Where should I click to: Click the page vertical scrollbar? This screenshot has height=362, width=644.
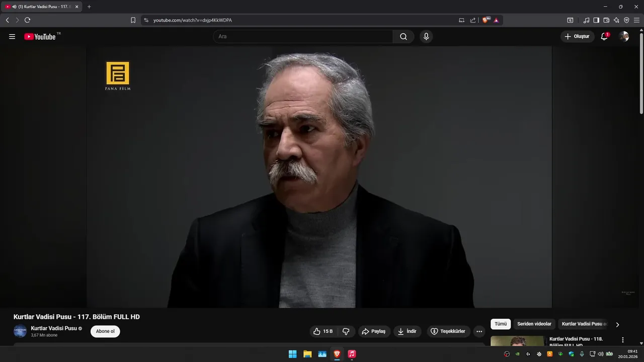[641, 72]
